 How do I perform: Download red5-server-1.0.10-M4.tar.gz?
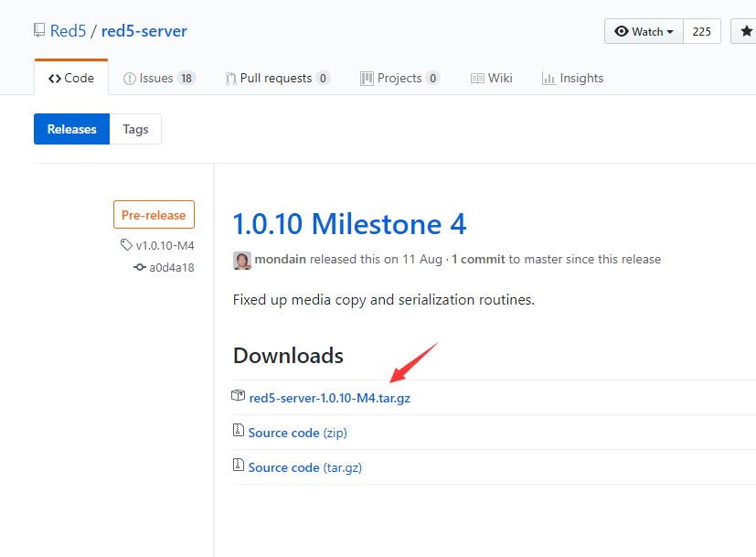[330, 399]
